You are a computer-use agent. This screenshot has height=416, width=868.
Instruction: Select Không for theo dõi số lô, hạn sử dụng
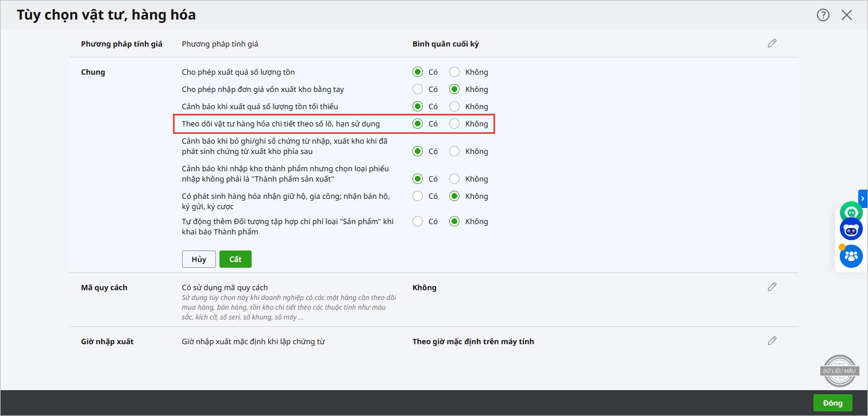pyautogui.click(x=454, y=124)
